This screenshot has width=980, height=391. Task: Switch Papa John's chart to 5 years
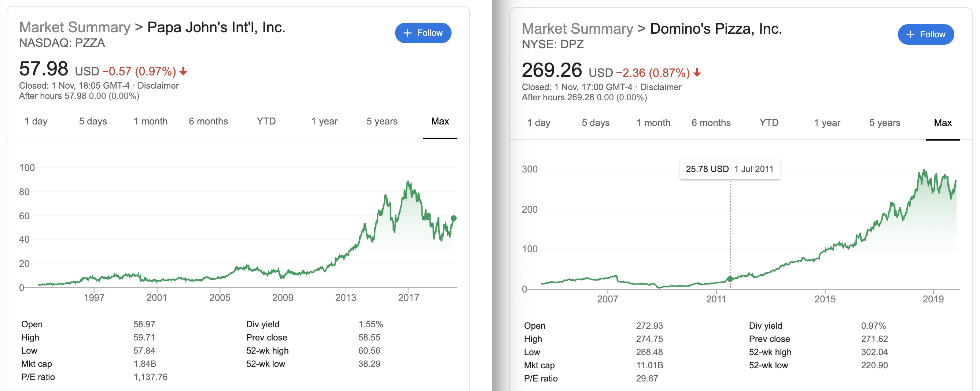point(382,121)
